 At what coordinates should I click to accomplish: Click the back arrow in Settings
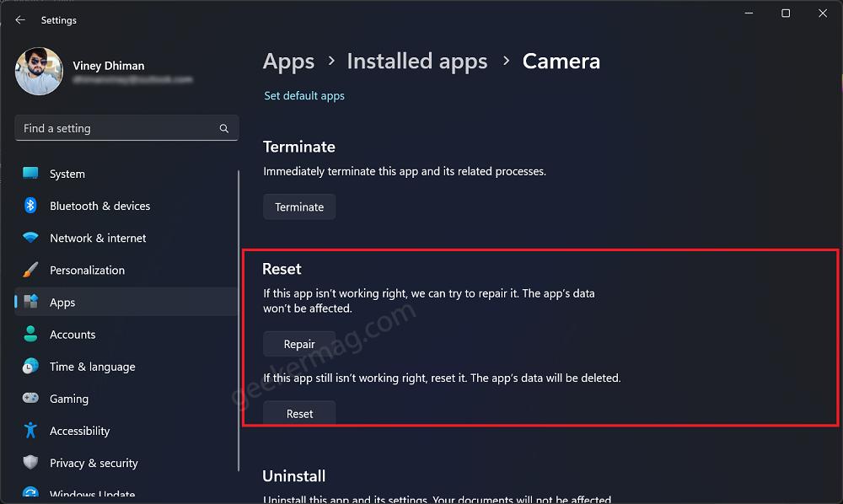[20, 20]
